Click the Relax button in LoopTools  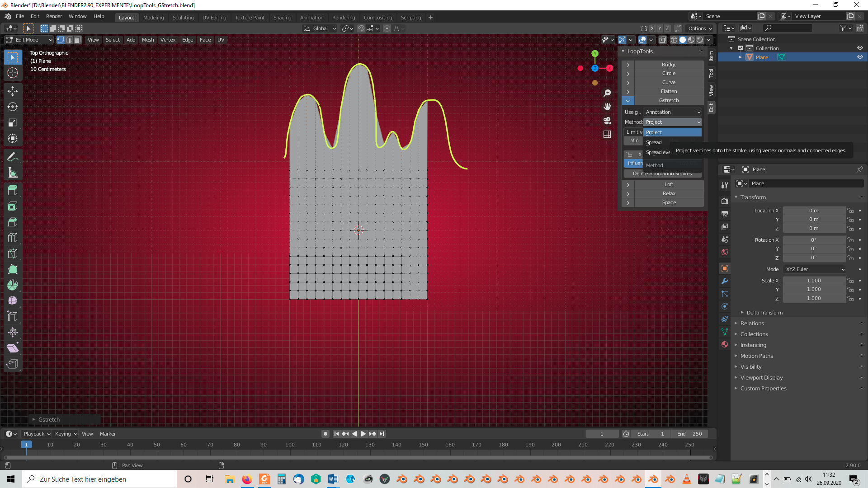pos(668,193)
